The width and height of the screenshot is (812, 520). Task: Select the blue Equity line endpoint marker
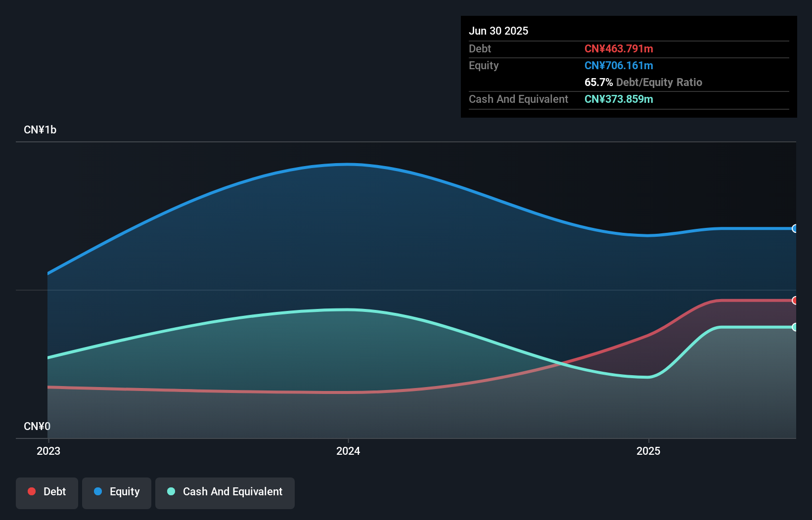(795, 228)
